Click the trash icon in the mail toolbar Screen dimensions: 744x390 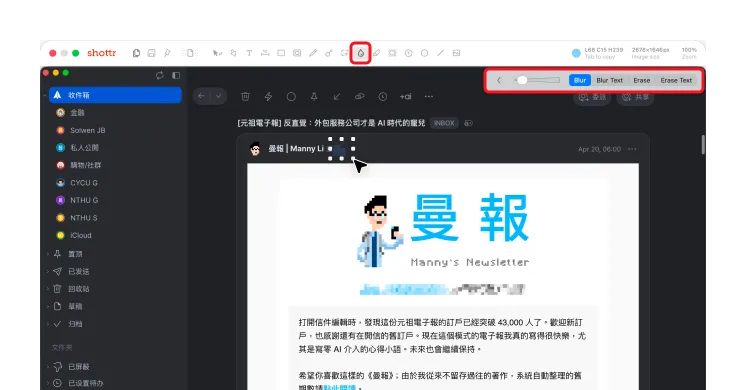(245, 96)
